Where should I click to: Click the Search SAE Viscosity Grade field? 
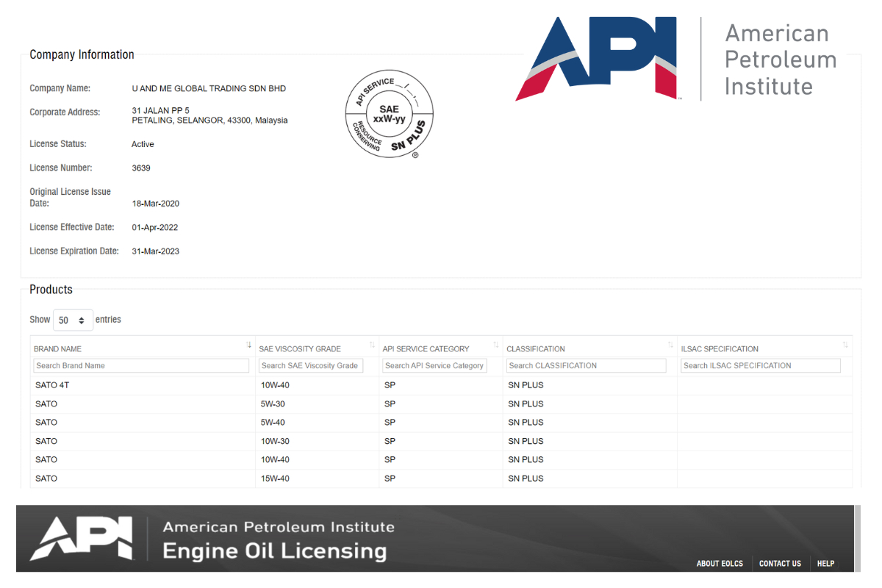click(x=311, y=365)
